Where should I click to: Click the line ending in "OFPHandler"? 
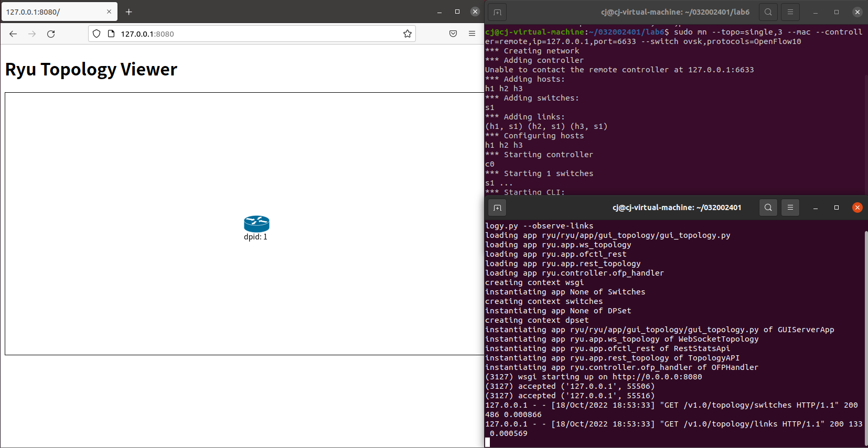(x=622, y=367)
